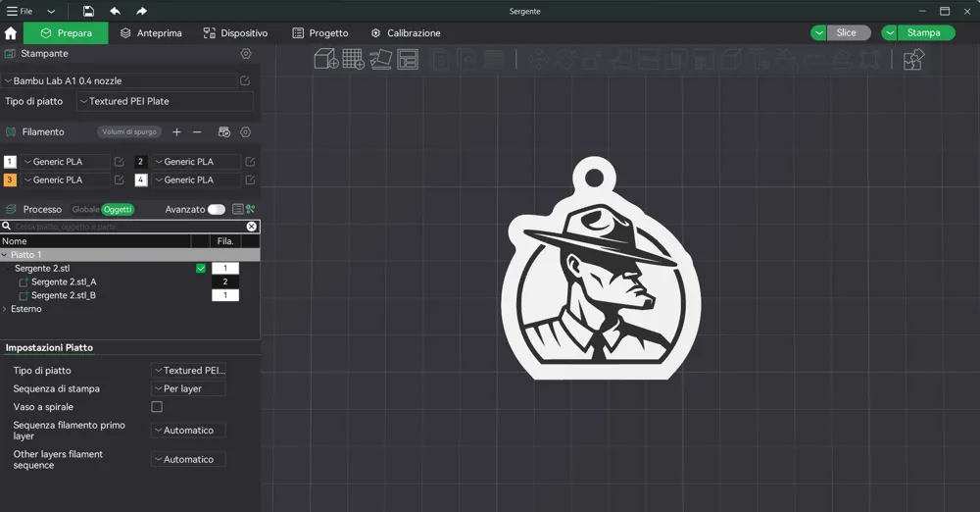Click the Add object cube icon

(325, 60)
